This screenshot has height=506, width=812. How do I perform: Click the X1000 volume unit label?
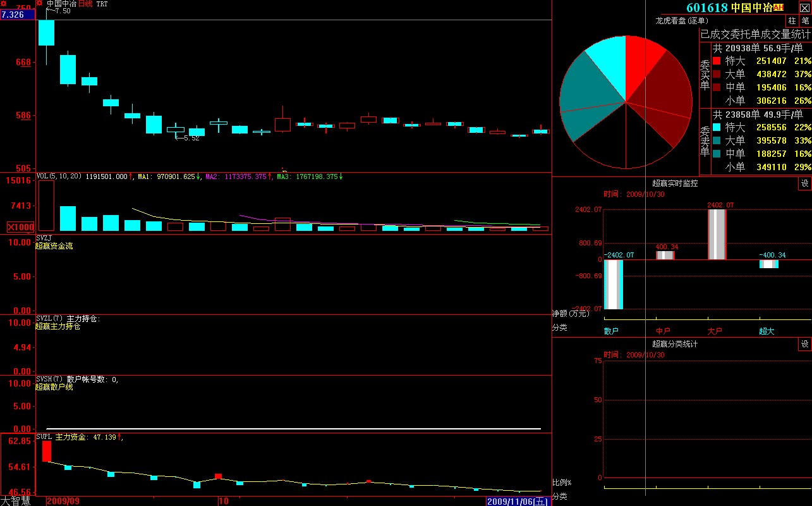point(21,227)
